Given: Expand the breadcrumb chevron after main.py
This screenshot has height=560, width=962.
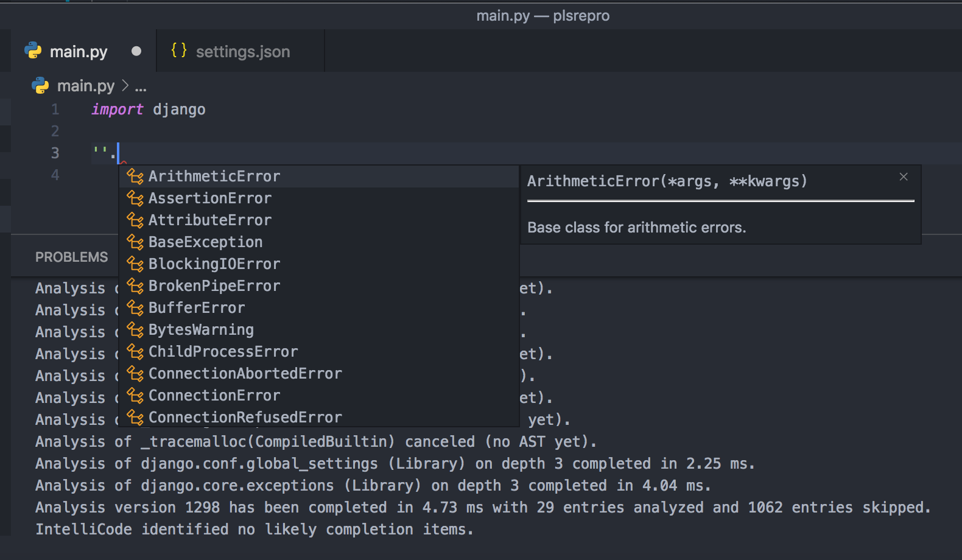Looking at the screenshot, I should point(125,86).
